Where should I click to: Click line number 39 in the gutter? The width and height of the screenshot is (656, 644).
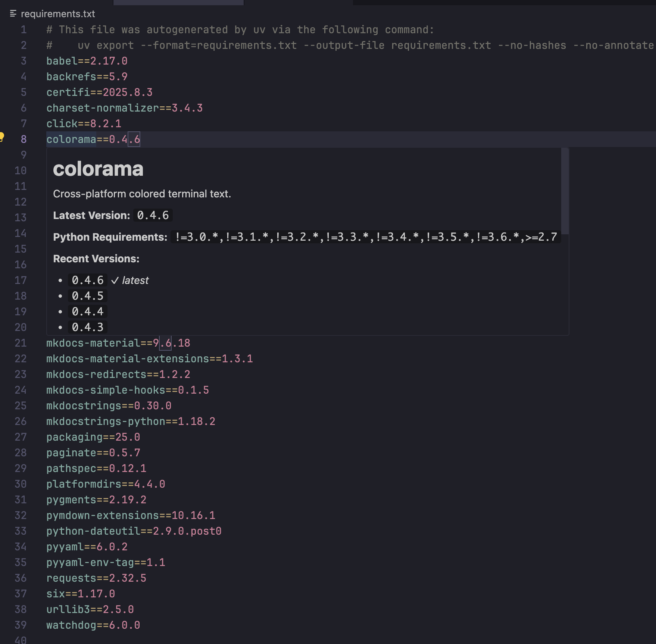click(x=21, y=625)
